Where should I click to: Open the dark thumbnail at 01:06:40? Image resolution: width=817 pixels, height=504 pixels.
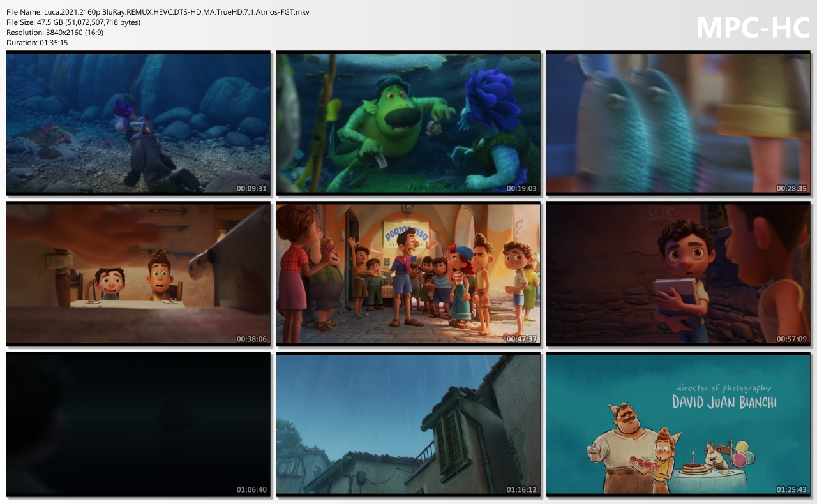(139, 424)
